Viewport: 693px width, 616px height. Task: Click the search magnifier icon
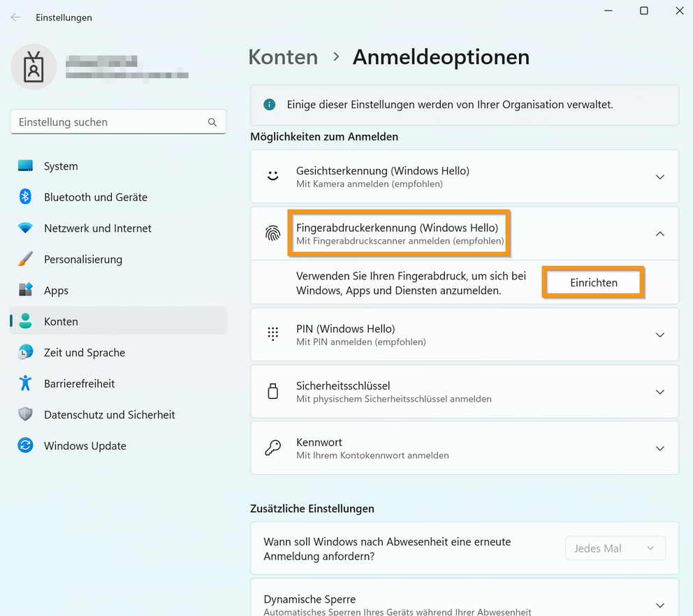[x=212, y=122]
